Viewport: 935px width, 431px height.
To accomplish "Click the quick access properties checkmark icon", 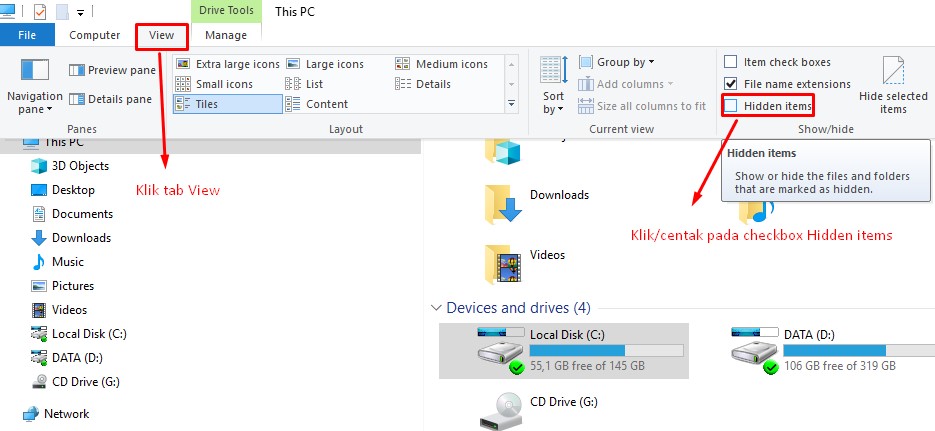I will point(39,11).
